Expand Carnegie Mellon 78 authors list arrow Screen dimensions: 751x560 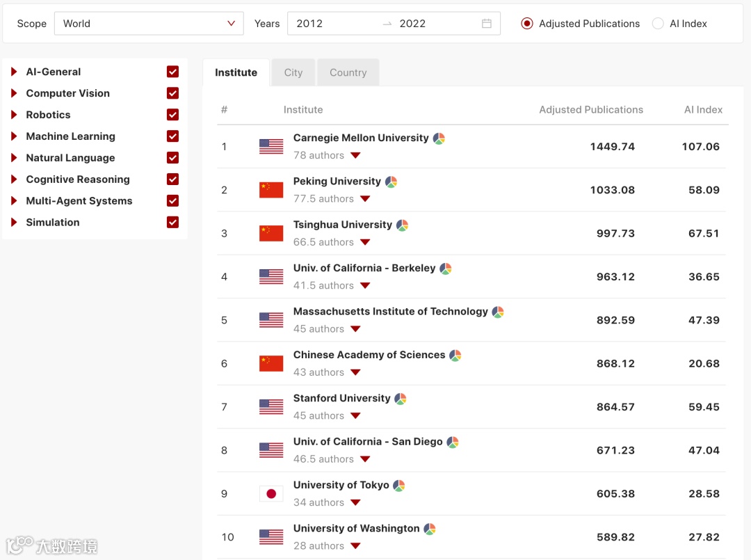355,156
